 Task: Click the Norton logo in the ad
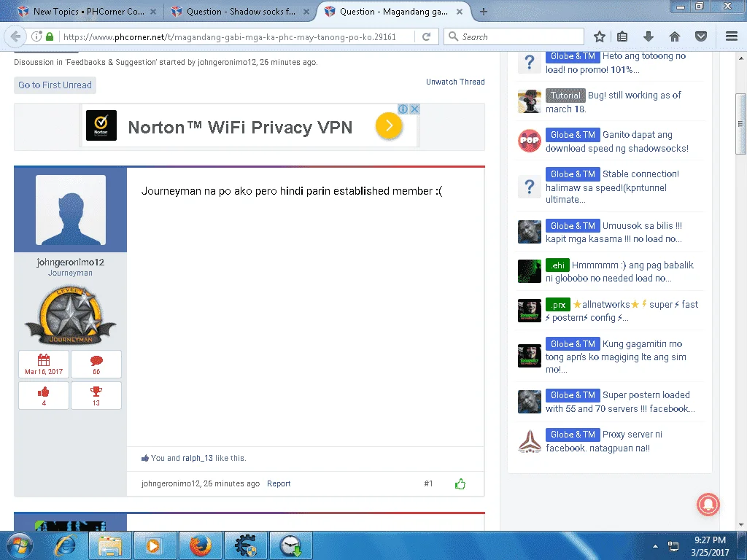click(x=101, y=125)
